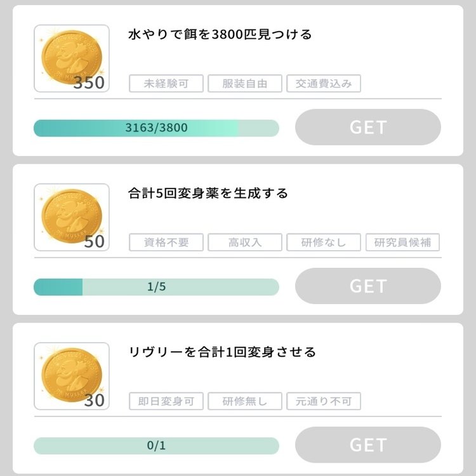This screenshot has width=476, height=476.
Task: Open mission title 合計5回変身薬を生成する
Action: (208, 194)
